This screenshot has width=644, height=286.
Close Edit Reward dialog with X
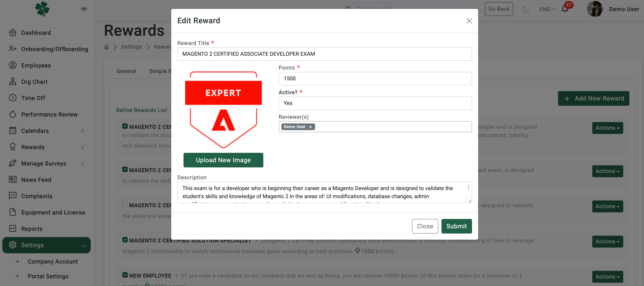tap(469, 21)
